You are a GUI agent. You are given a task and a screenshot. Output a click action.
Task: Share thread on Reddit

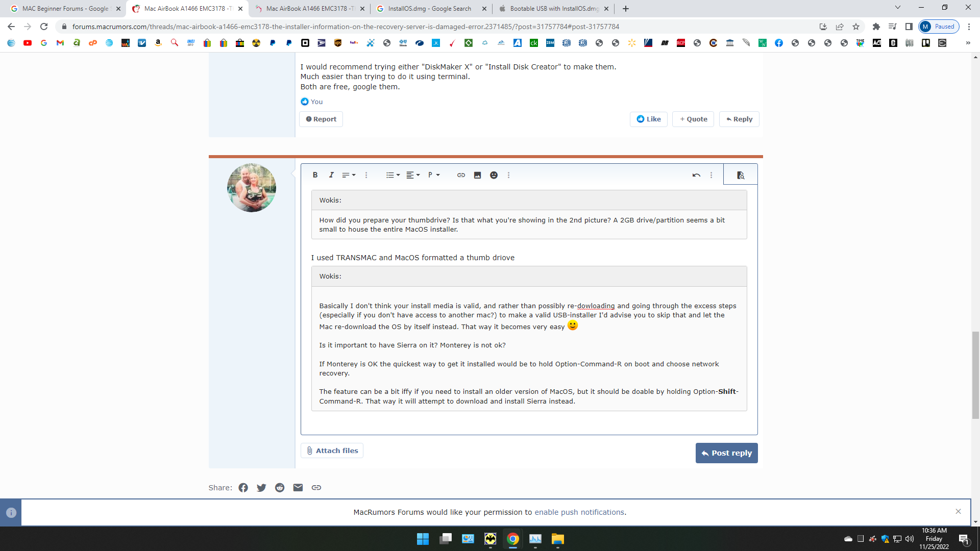pyautogui.click(x=280, y=488)
